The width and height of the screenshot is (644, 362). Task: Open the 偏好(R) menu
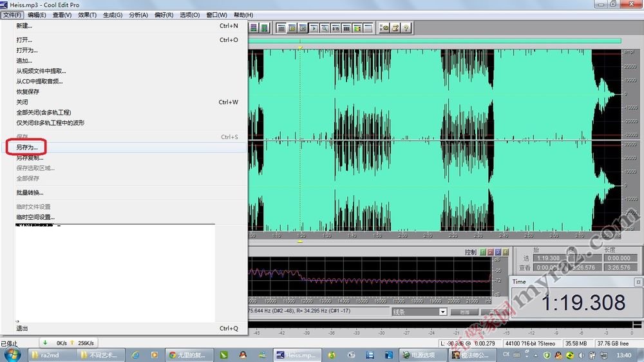(x=164, y=15)
